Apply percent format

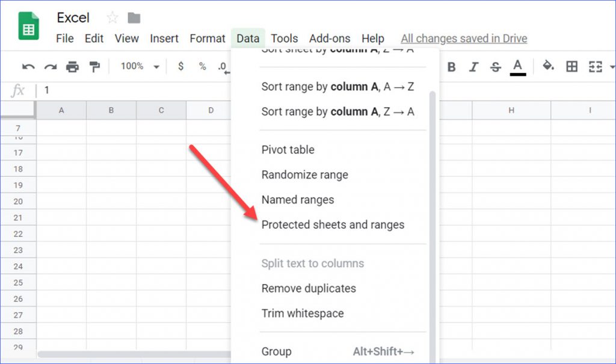203,66
